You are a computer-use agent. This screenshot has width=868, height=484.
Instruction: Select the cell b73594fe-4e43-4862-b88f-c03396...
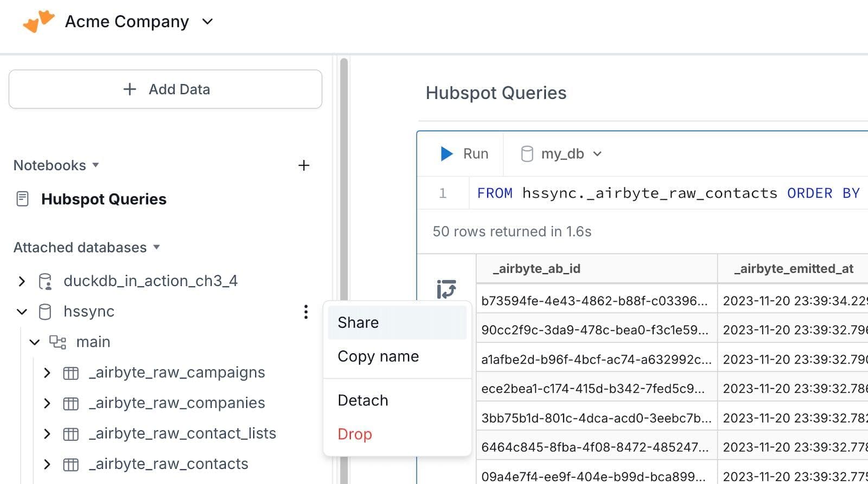597,301
